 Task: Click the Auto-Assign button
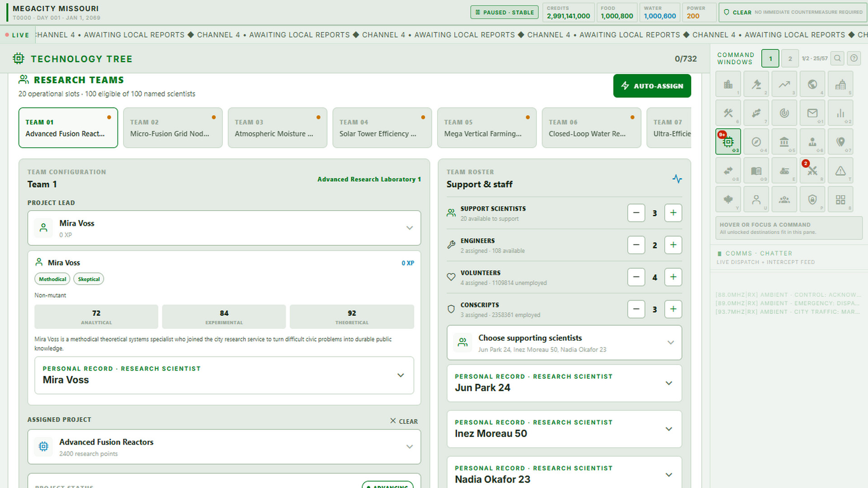click(652, 86)
